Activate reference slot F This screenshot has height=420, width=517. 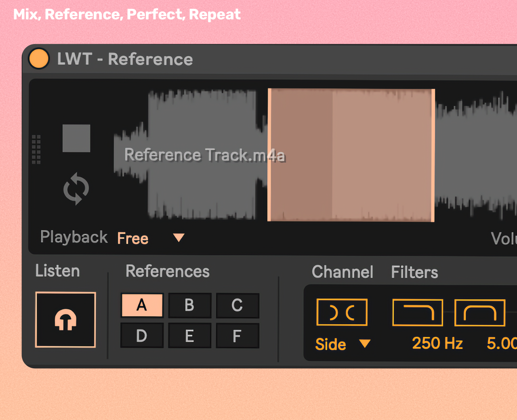(237, 336)
